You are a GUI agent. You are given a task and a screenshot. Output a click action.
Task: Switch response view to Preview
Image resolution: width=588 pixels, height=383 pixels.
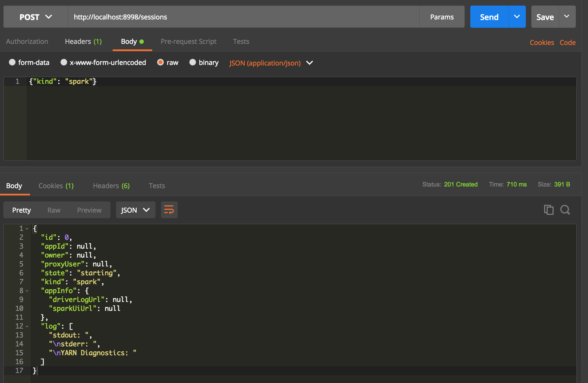coord(89,210)
